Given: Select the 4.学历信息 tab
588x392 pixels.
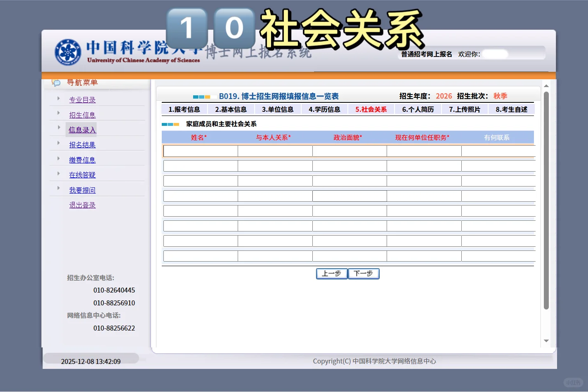Looking at the screenshot, I should tap(324, 109).
